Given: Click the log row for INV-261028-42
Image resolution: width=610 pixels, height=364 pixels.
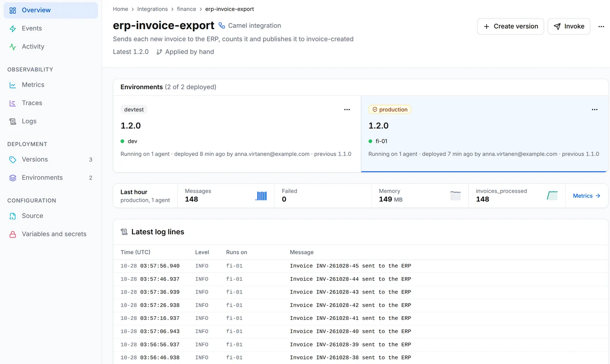Looking at the screenshot, I should pyautogui.click(x=361, y=305).
